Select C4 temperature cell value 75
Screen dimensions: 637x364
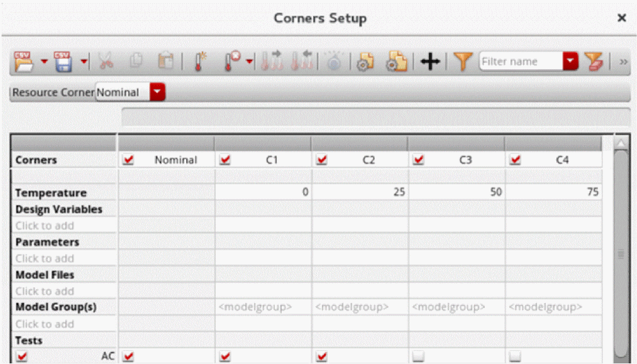[x=553, y=192]
